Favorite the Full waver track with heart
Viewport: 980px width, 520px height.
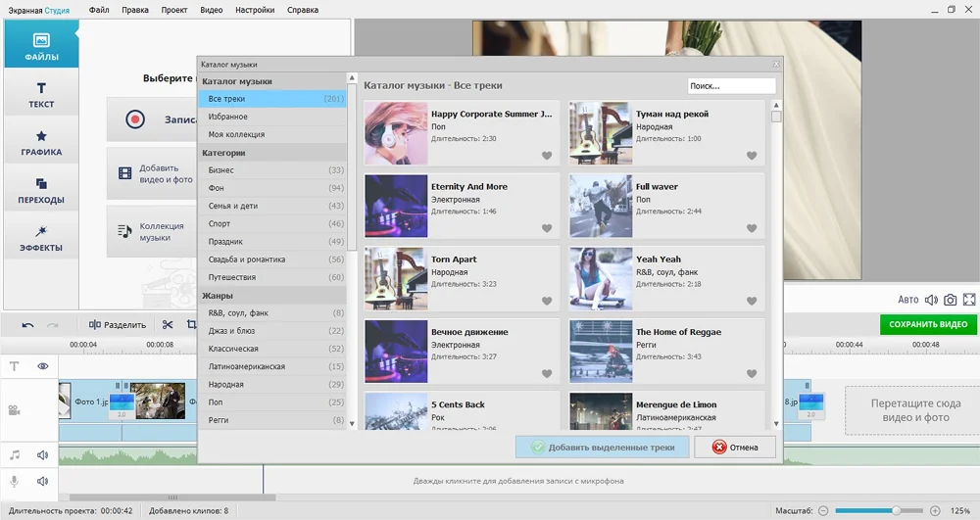752,228
